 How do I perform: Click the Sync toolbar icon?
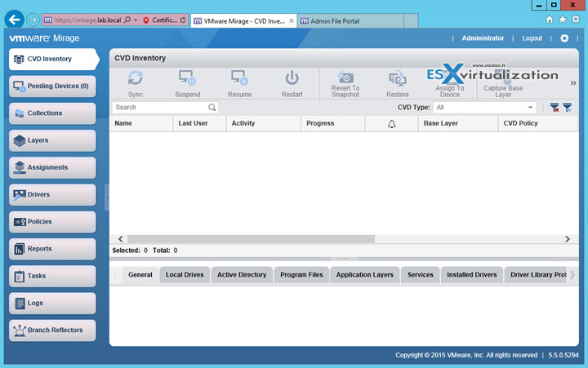tap(135, 78)
